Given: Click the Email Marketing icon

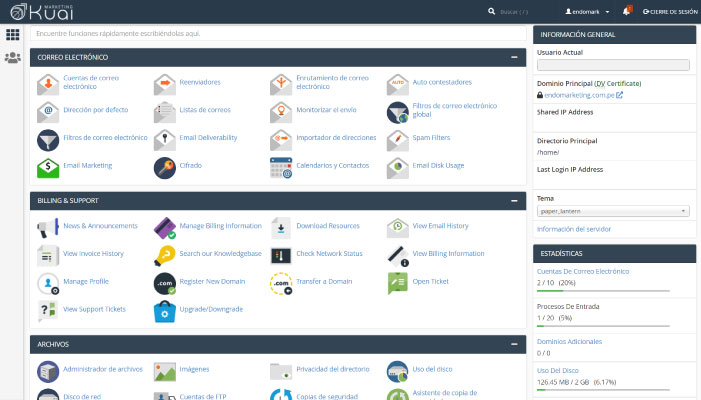Looking at the screenshot, I should pyautogui.click(x=48, y=166).
